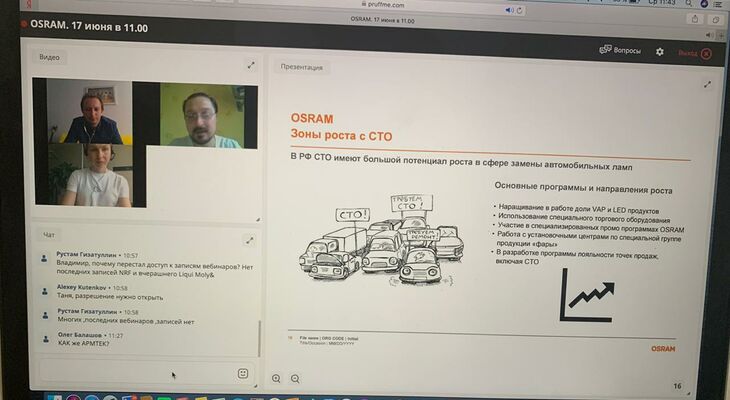Click Рустам Гизатуллин avatar at 10:57 message
730x400 pixels.
(44, 258)
